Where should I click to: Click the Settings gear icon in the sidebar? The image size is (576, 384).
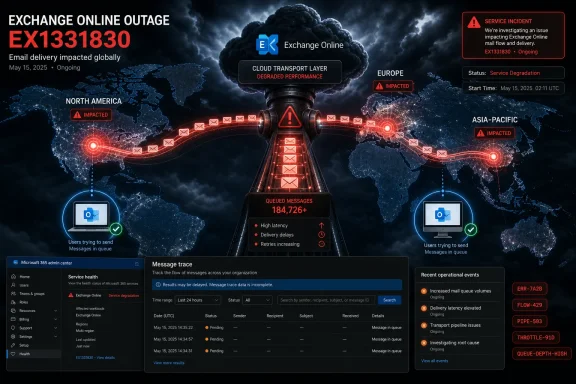14,337
